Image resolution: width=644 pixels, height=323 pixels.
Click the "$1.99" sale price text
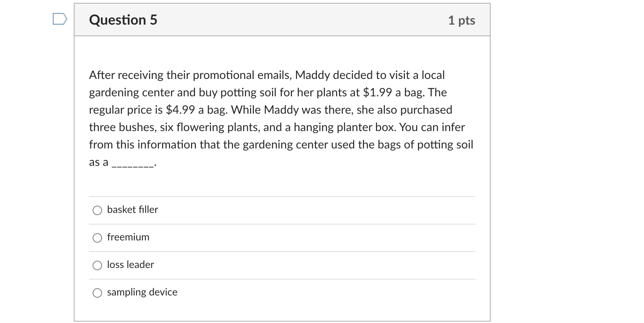coord(377,92)
